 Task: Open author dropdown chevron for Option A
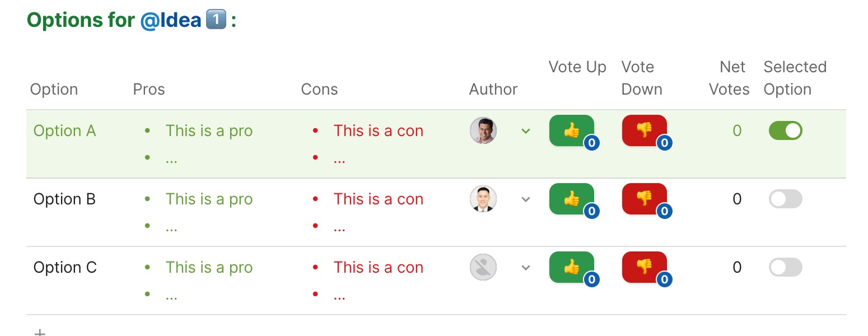coord(525,131)
